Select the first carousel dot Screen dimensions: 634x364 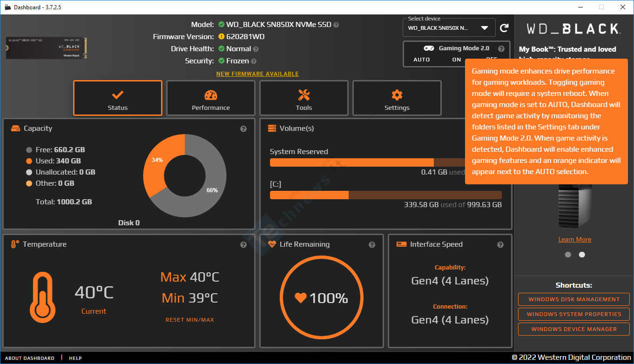pos(568,255)
